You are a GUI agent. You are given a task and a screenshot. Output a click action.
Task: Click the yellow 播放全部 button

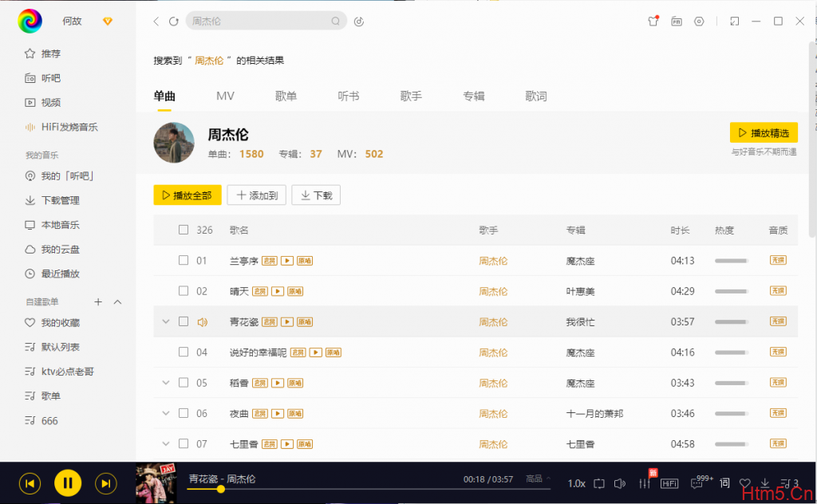pyautogui.click(x=187, y=195)
